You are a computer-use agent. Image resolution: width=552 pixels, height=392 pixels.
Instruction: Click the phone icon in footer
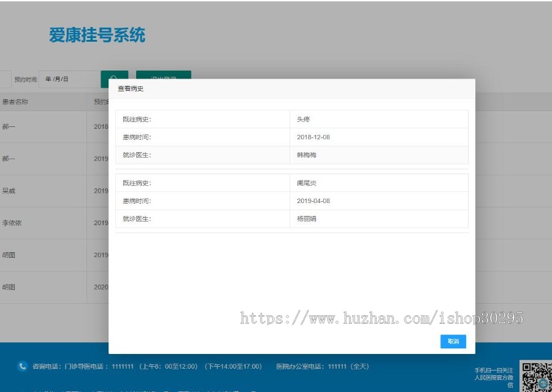click(22, 366)
